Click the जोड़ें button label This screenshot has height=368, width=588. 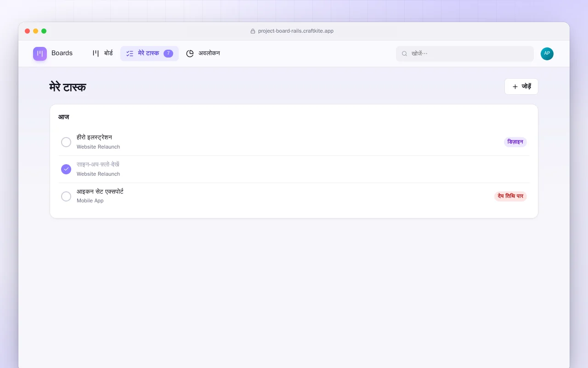526,86
